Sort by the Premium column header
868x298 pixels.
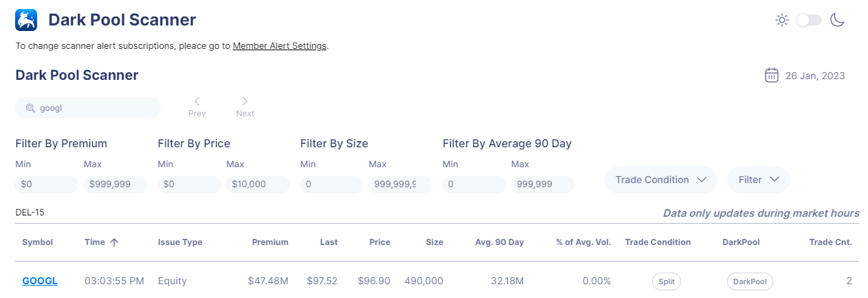click(270, 242)
